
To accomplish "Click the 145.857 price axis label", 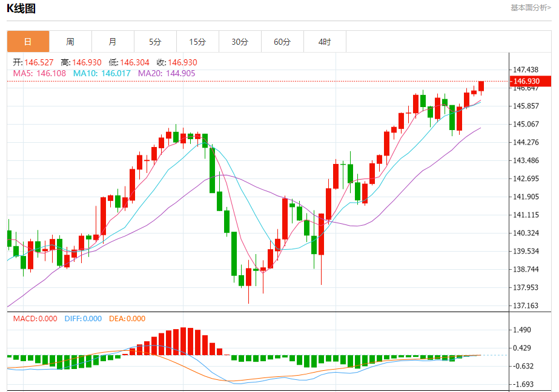I will coord(526,106).
